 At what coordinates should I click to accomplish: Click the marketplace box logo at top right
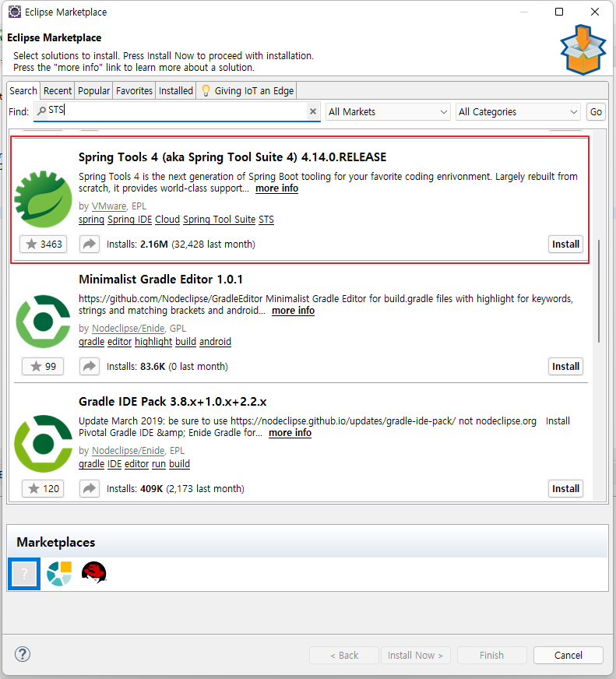583,50
